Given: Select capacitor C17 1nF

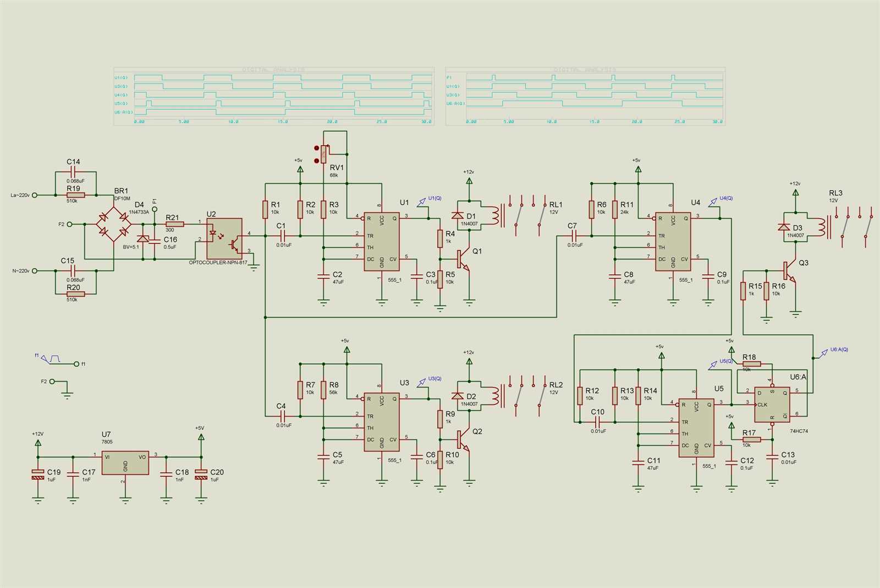Looking at the screenshot, I should pyautogui.click(x=73, y=474).
